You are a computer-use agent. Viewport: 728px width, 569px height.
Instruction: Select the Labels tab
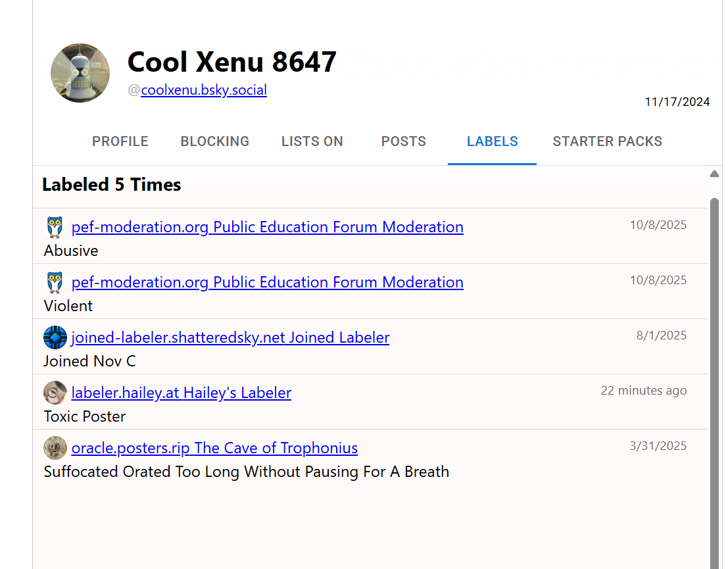(493, 141)
